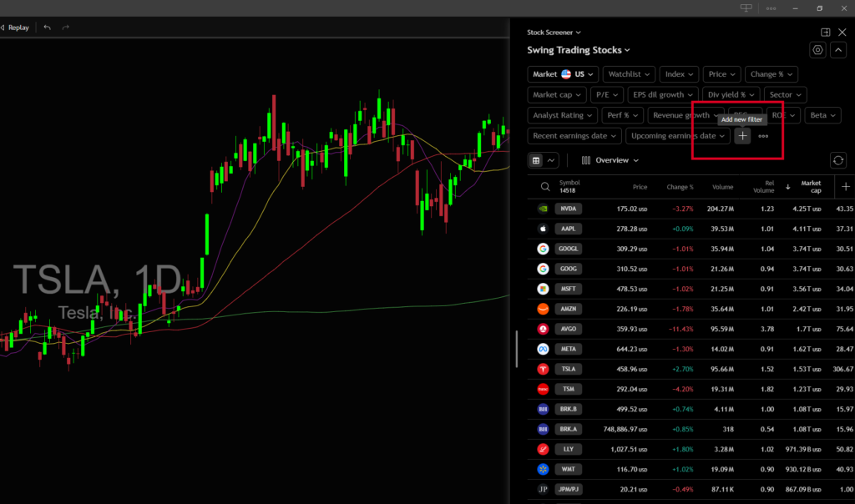Open screener layout split icon
This screenshot has width=855, height=504.
click(x=826, y=33)
